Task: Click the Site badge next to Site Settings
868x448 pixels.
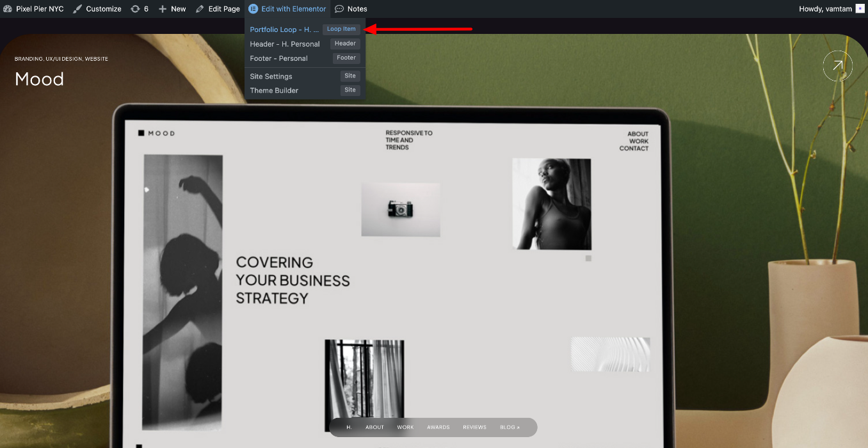Action: point(350,76)
